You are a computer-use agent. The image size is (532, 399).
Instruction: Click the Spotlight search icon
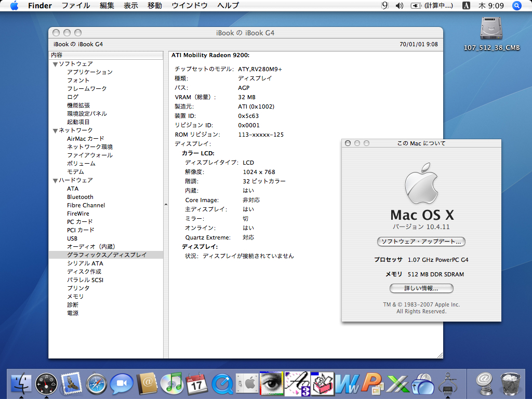pos(516,6)
